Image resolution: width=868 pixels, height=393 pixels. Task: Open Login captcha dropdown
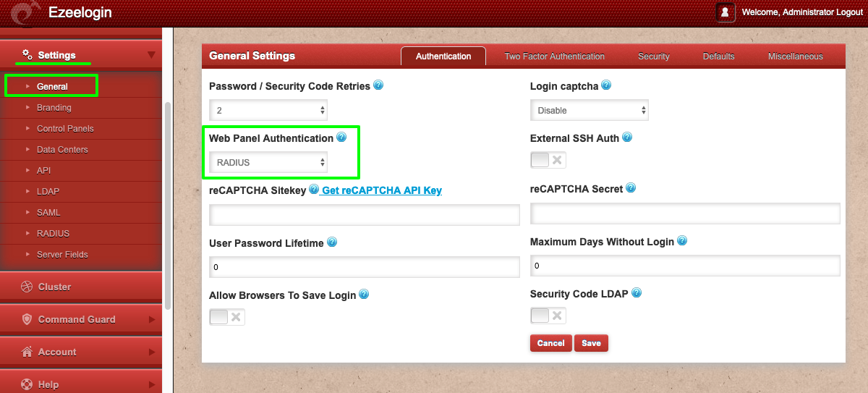(x=590, y=111)
